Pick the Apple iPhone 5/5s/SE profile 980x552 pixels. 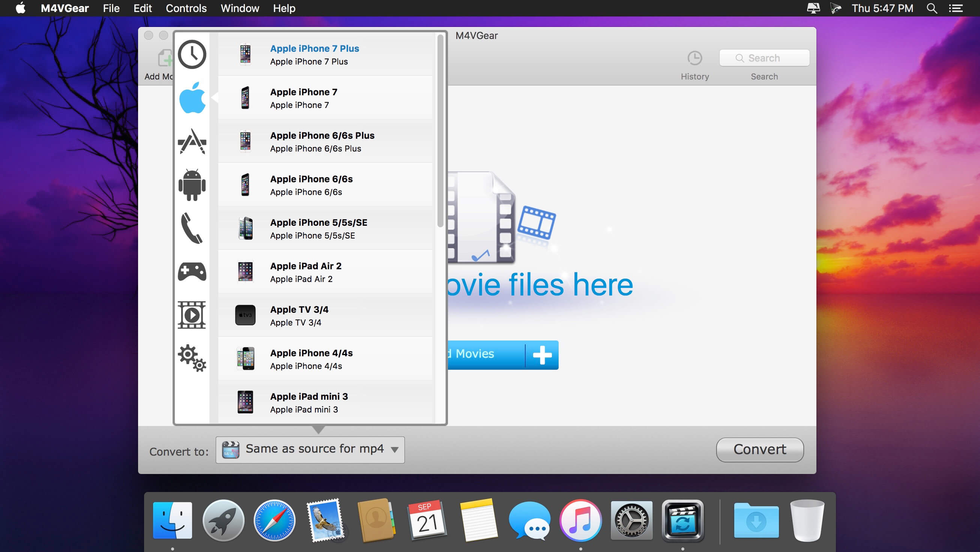point(325,228)
